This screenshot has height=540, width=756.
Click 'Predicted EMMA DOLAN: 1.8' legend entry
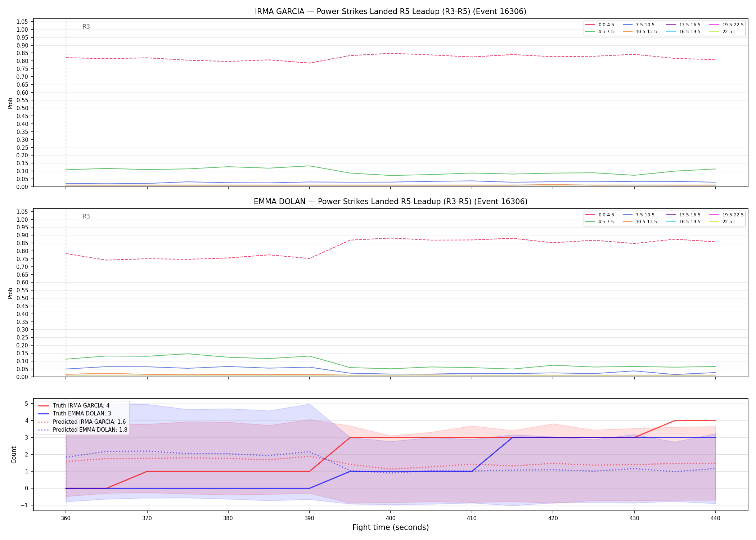[82, 429]
